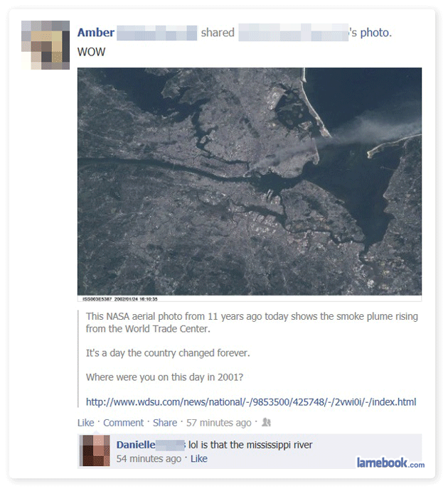Click Danielle's comment profile picture
448x491 pixels.
(x=95, y=450)
